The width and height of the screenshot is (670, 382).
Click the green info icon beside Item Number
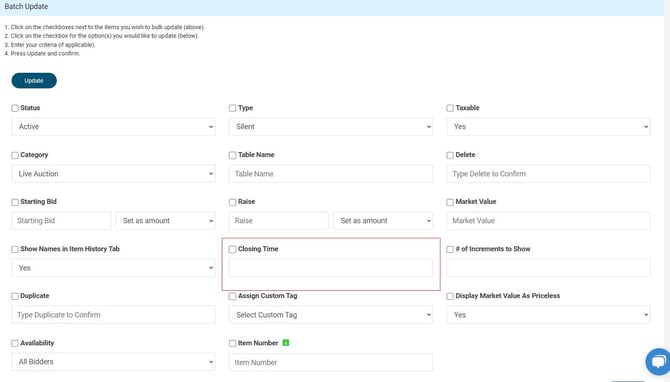[x=286, y=343]
